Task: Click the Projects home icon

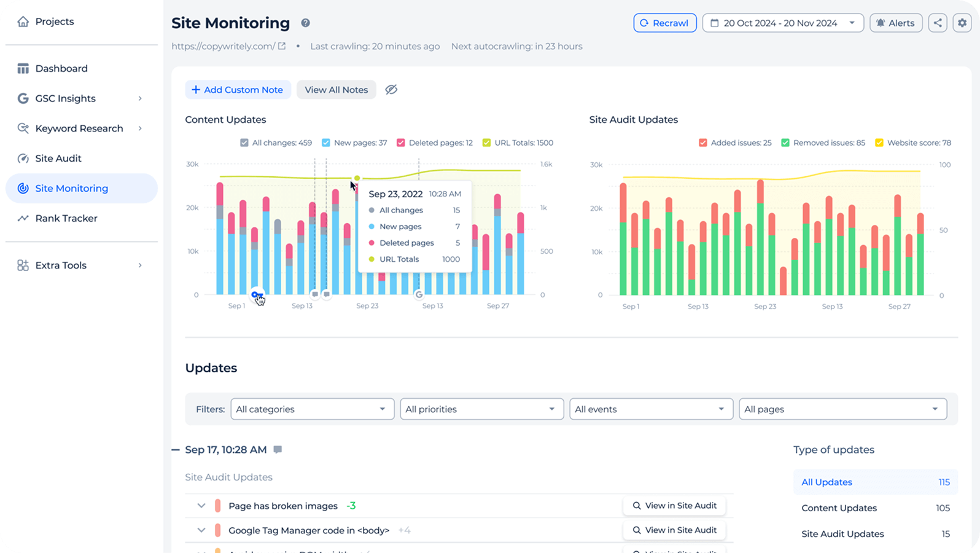Action: (x=23, y=22)
